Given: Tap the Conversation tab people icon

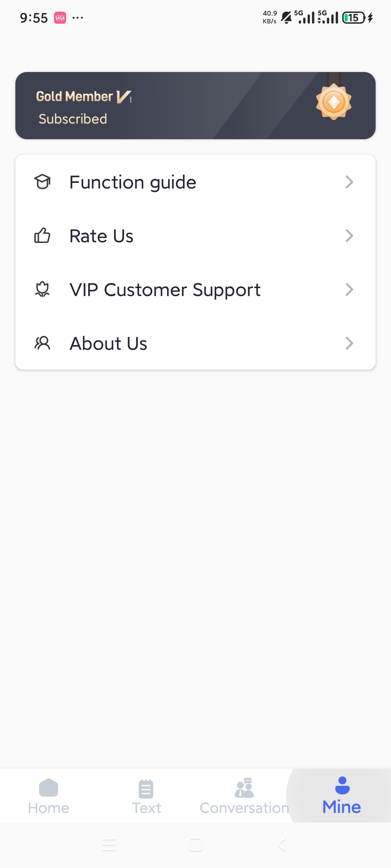Looking at the screenshot, I should click(244, 788).
